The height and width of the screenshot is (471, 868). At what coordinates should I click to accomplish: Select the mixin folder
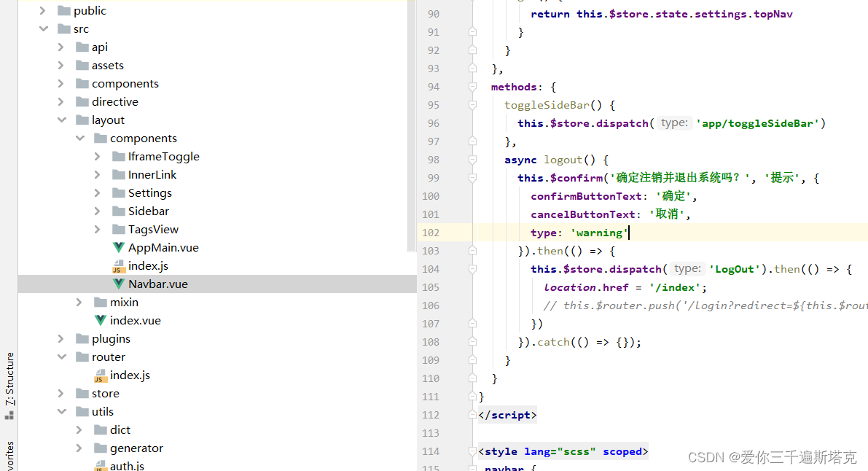point(124,302)
